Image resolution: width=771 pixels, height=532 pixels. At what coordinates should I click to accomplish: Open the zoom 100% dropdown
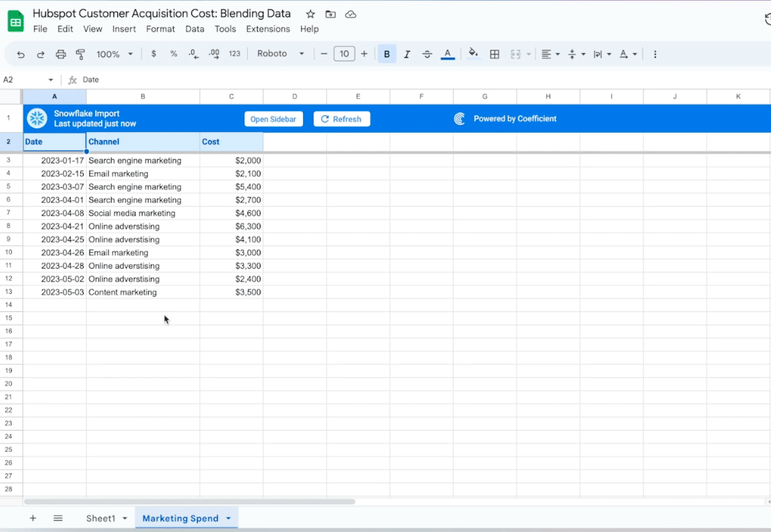[115, 54]
